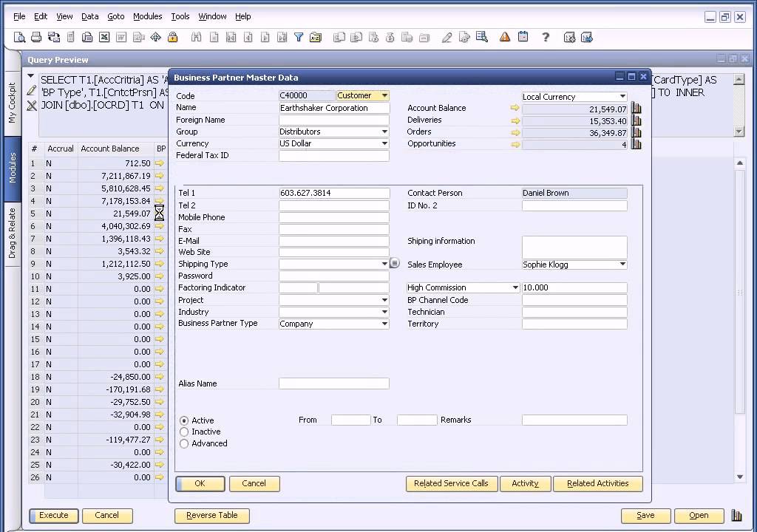
Task: Collapse the query text triangle in Query Preview
Action: (x=31, y=76)
